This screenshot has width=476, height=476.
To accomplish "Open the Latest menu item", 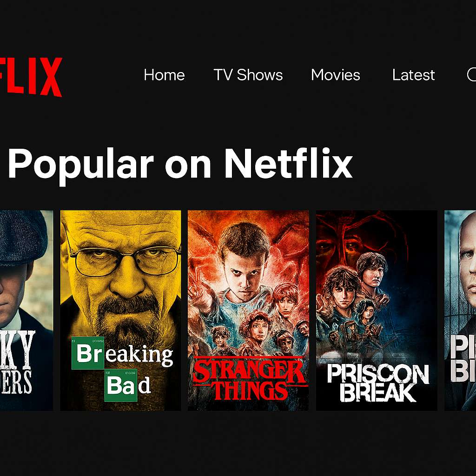I will click(x=413, y=75).
